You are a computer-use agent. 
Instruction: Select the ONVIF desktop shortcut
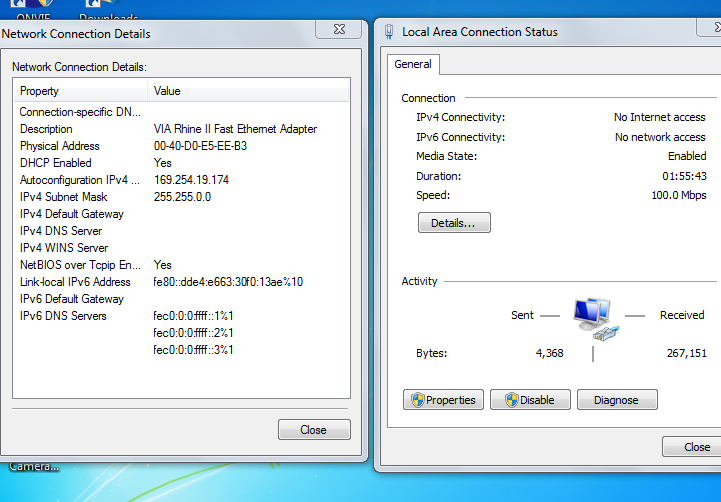[x=33, y=14]
